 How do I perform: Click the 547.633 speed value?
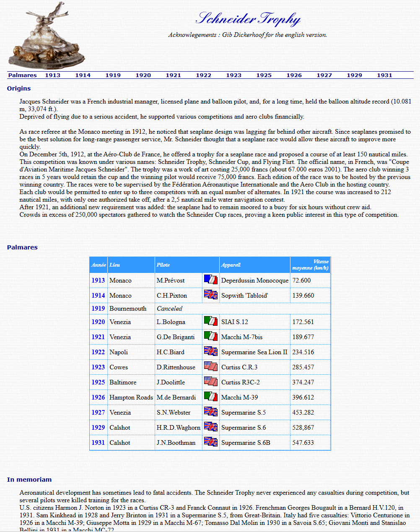(x=303, y=443)
